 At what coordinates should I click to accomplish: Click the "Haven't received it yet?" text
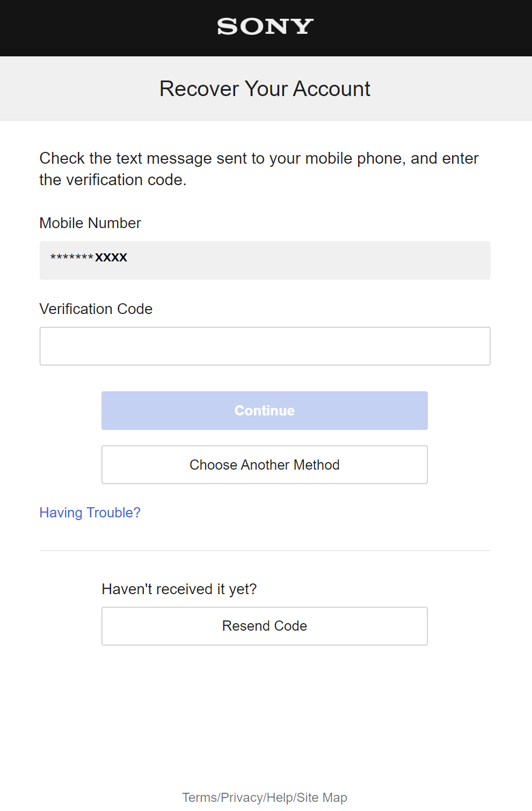(x=179, y=589)
